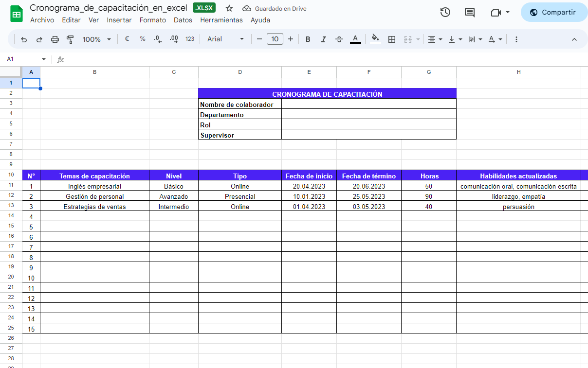This screenshot has width=588, height=368.
Task: Open the borders tool
Action: (392, 39)
